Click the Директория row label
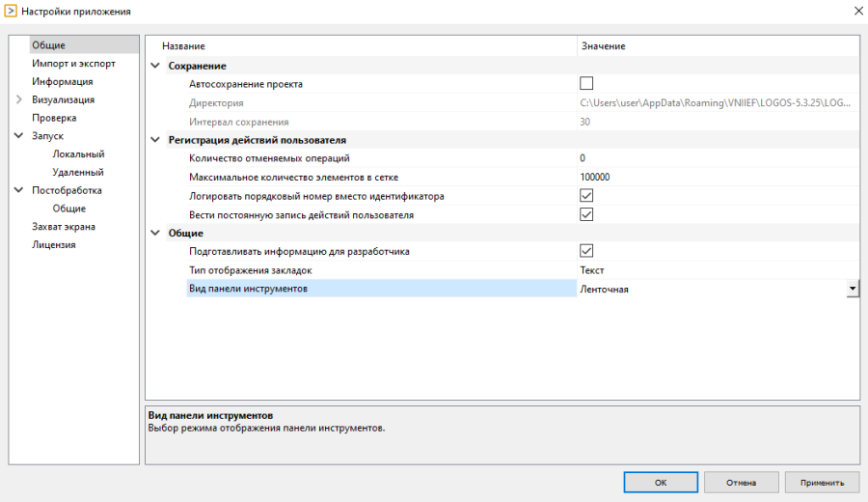 (x=216, y=103)
